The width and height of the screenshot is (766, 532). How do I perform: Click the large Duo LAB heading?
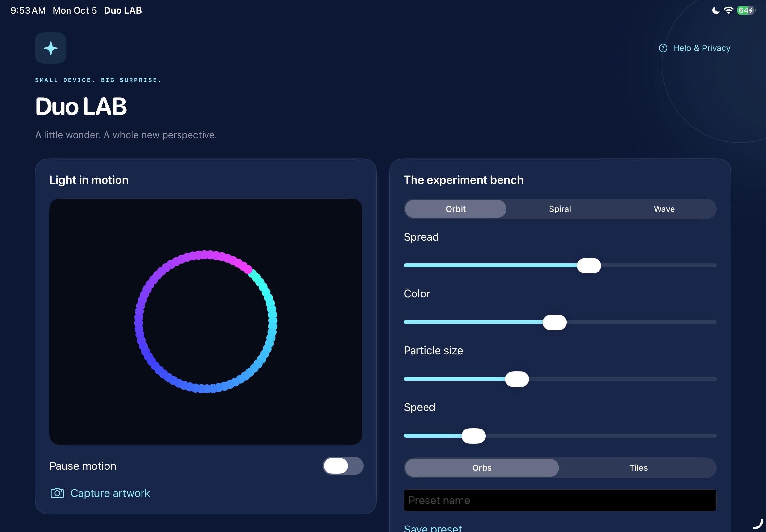coord(81,106)
